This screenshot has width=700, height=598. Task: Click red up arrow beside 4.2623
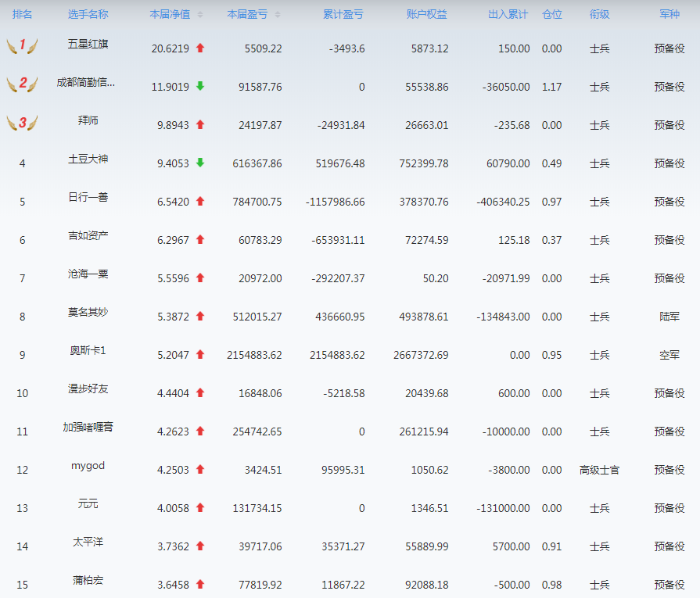pos(200,431)
